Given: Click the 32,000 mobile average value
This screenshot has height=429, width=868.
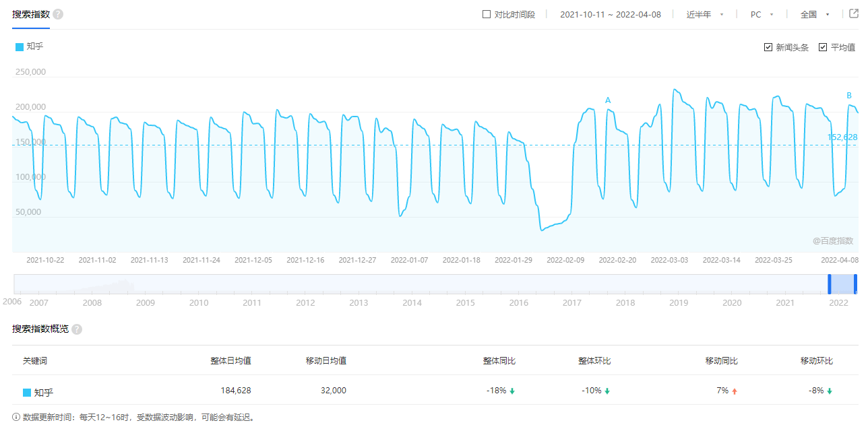Looking at the screenshot, I should (333, 391).
